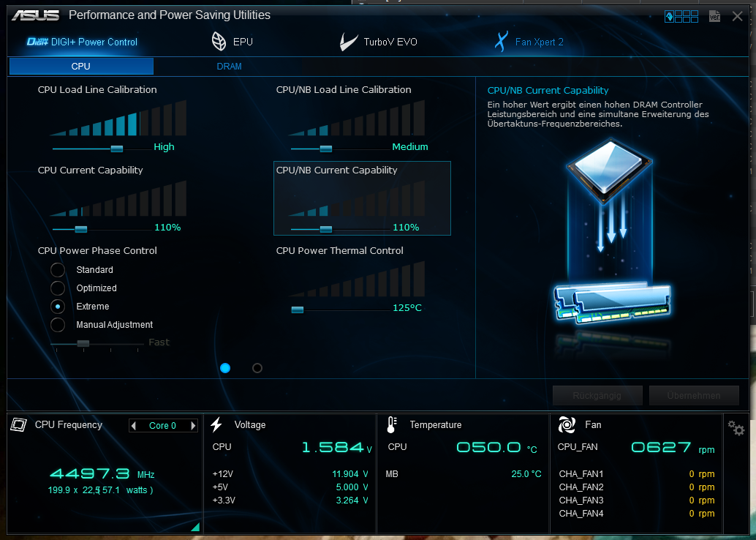
Task: Click CPU Current Capability slider handle
Action: [x=81, y=229]
